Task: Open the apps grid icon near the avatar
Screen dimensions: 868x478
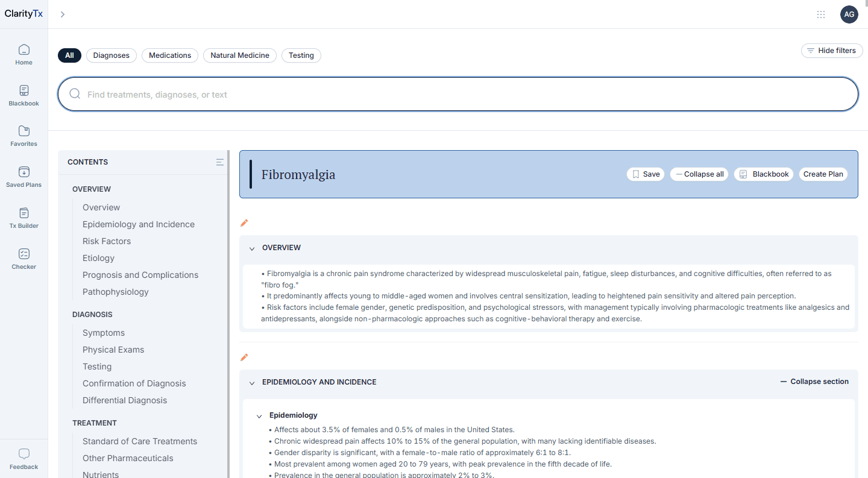Action: coord(821,14)
